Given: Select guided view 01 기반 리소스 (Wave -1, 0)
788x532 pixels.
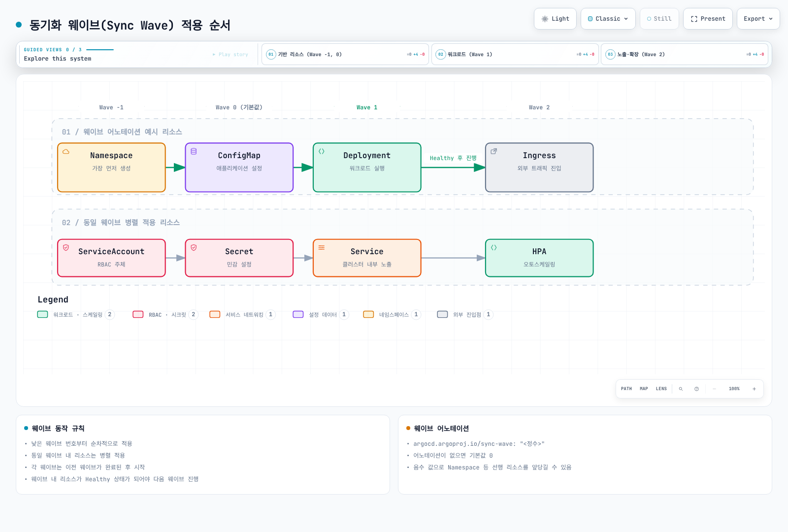Looking at the screenshot, I should [x=345, y=54].
